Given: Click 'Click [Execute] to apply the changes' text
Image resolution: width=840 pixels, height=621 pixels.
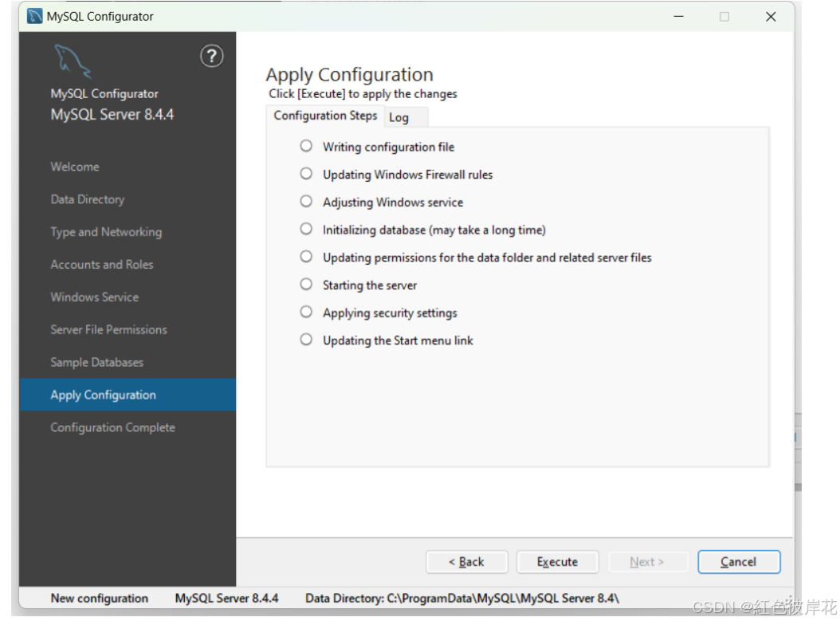Looking at the screenshot, I should tap(363, 94).
